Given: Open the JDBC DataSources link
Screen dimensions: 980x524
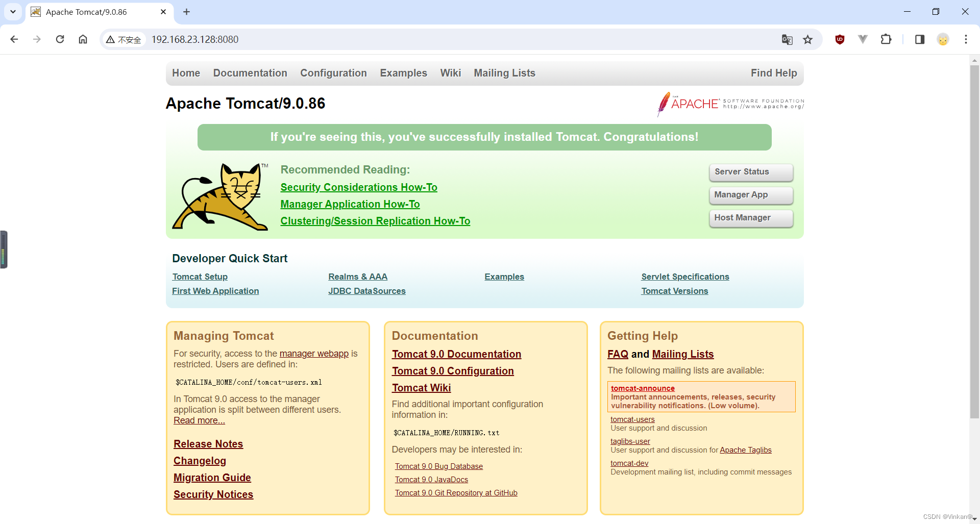Looking at the screenshot, I should point(367,291).
